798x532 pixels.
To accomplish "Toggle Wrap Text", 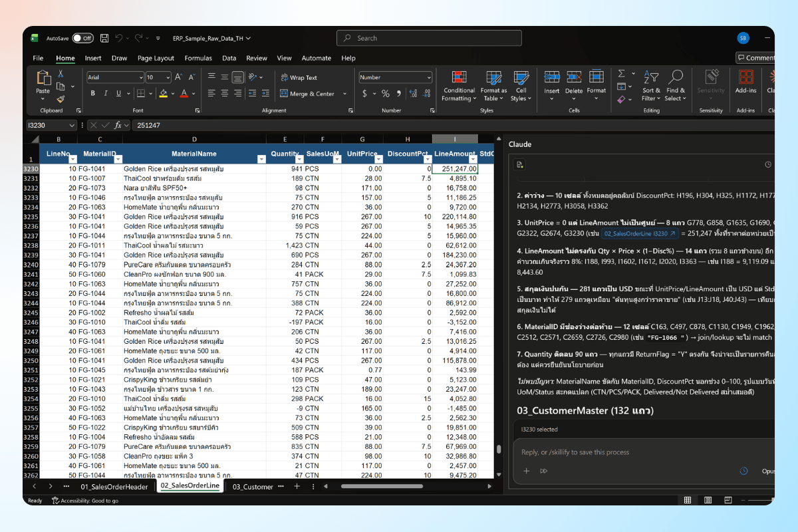I will pos(299,77).
